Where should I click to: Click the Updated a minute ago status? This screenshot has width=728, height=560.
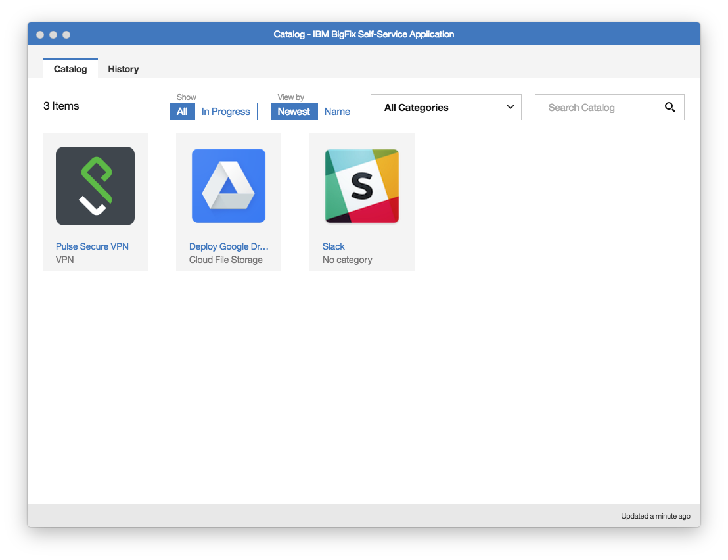pyautogui.click(x=655, y=516)
